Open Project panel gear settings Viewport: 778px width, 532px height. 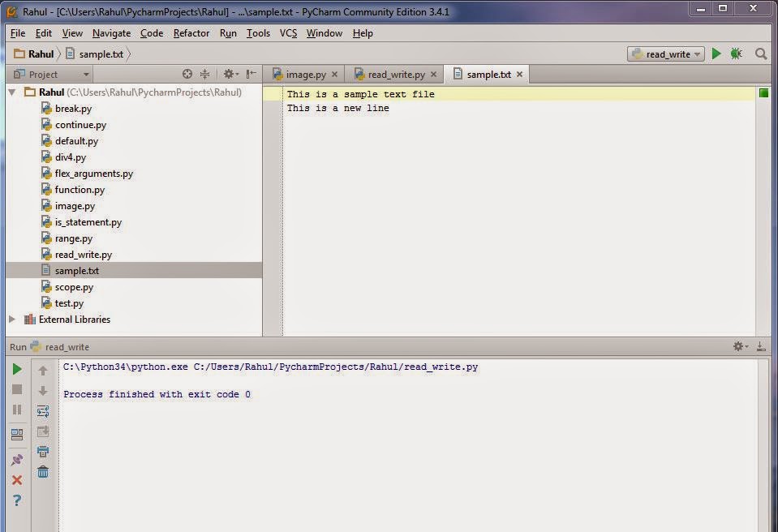coord(230,75)
